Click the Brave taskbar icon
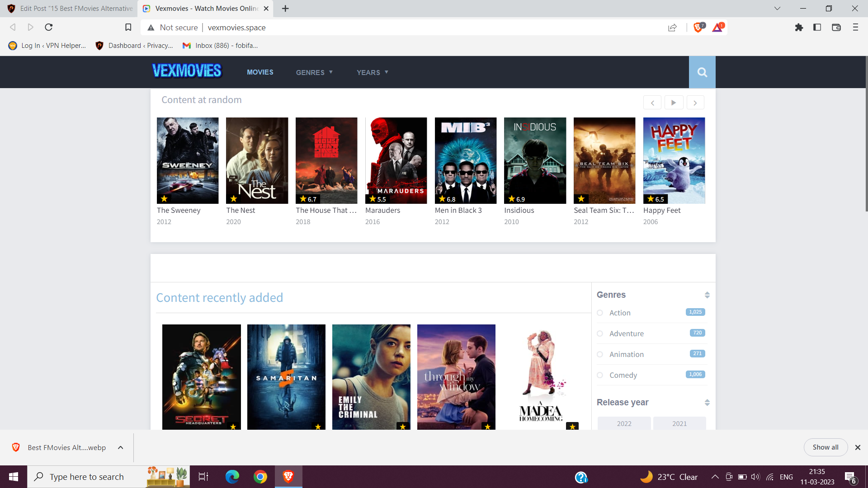The width and height of the screenshot is (868, 488). (x=288, y=477)
